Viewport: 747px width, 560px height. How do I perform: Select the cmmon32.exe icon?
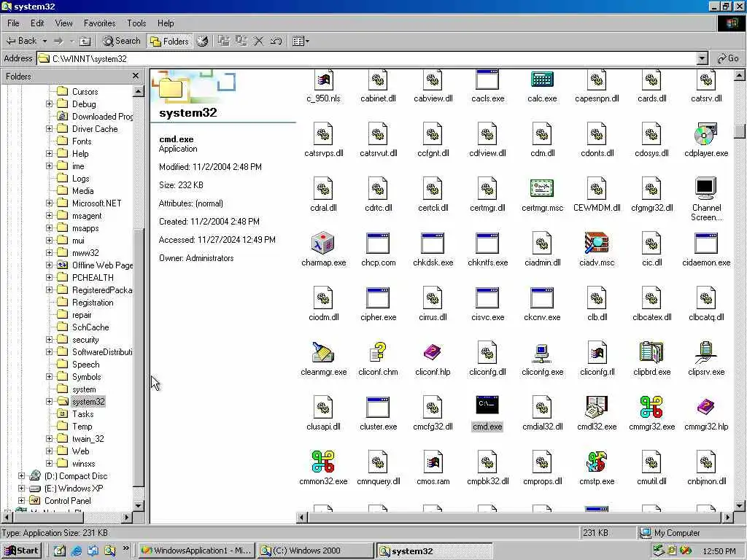point(323,462)
